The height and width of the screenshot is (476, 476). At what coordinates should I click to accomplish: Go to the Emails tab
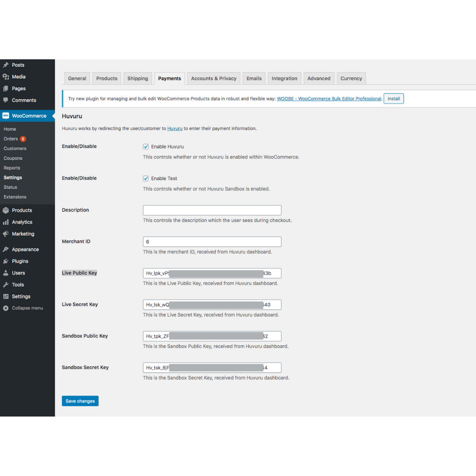point(254,78)
